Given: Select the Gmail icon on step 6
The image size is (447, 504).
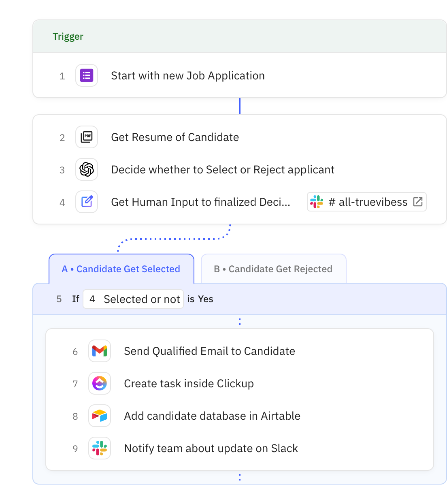Looking at the screenshot, I should [100, 351].
